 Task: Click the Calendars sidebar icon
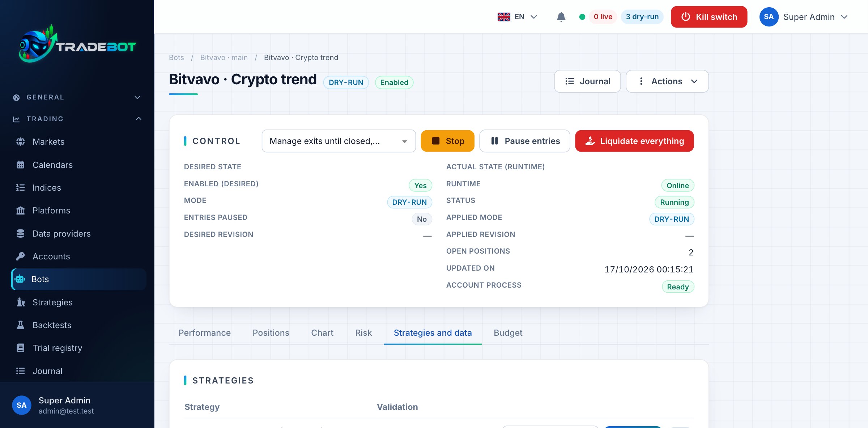click(x=21, y=165)
